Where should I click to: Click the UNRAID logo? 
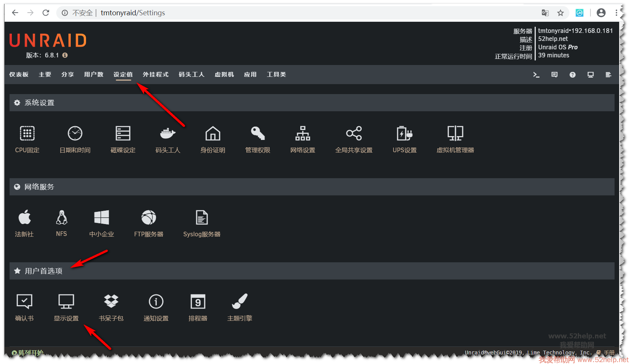click(48, 41)
